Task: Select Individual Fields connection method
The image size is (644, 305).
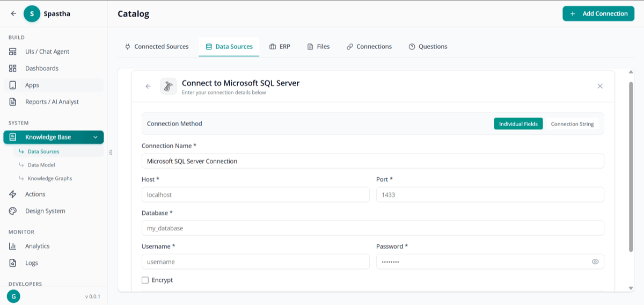Action: click(x=518, y=124)
